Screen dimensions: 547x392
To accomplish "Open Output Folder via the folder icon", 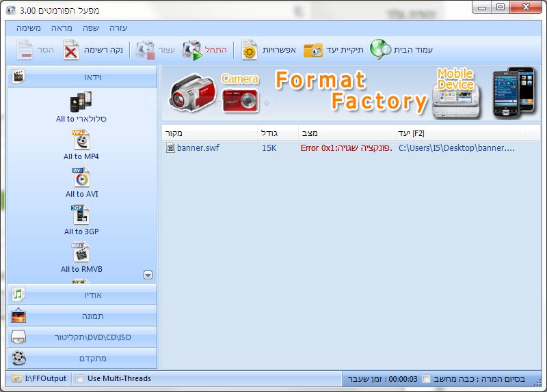I will pyautogui.click(x=313, y=50).
